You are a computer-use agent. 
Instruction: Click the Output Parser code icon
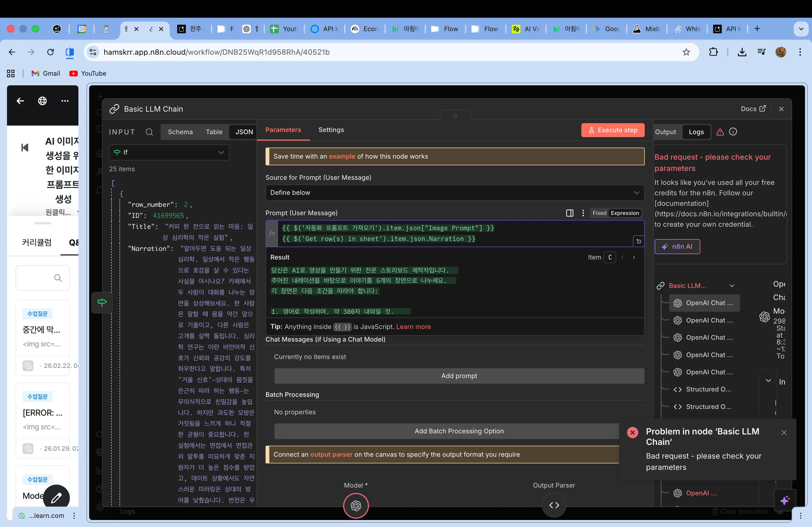[554, 505]
